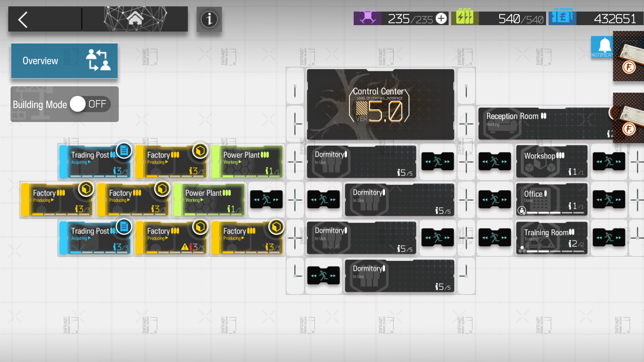The height and width of the screenshot is (362, 644).
Task: Add drones with the plus icon
Action: 441,19
